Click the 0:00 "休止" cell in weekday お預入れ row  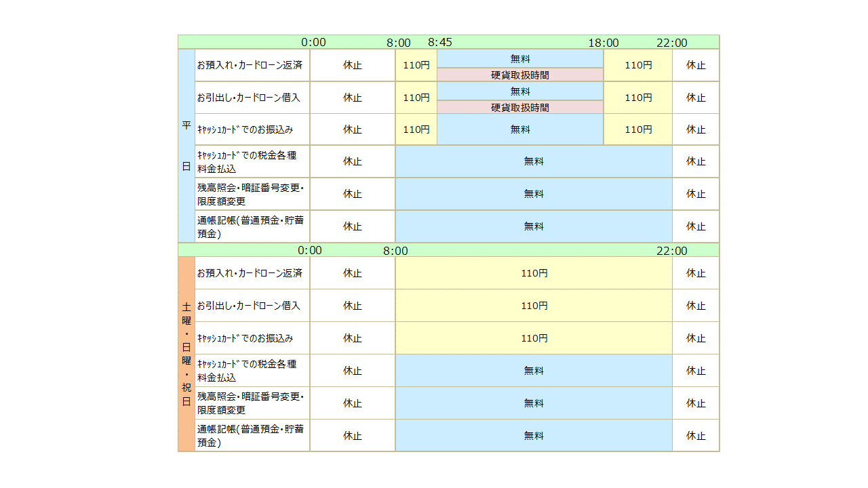353,66
